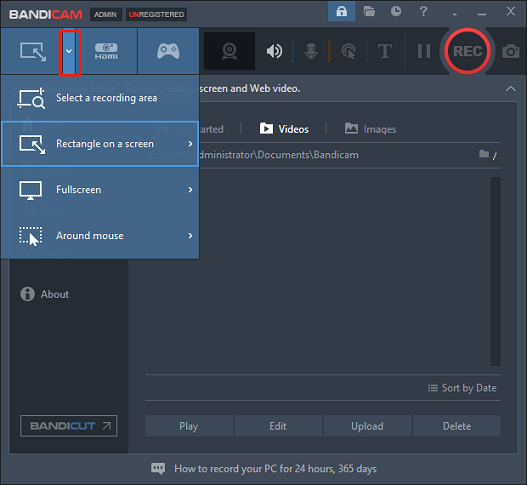Toggle the webcam overlay
Image resolution: width=527 pixels, height=485 pixels.
point(230,51)
